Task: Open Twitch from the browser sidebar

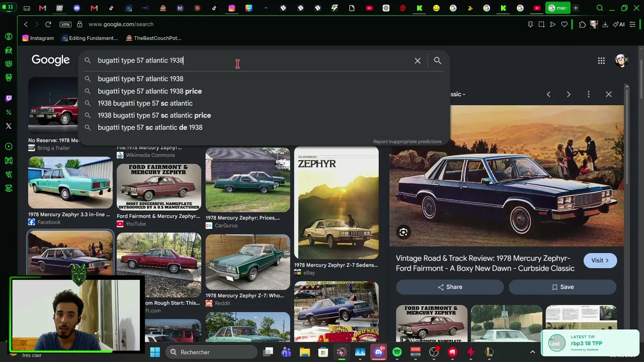Action: (x=9, y=99)
